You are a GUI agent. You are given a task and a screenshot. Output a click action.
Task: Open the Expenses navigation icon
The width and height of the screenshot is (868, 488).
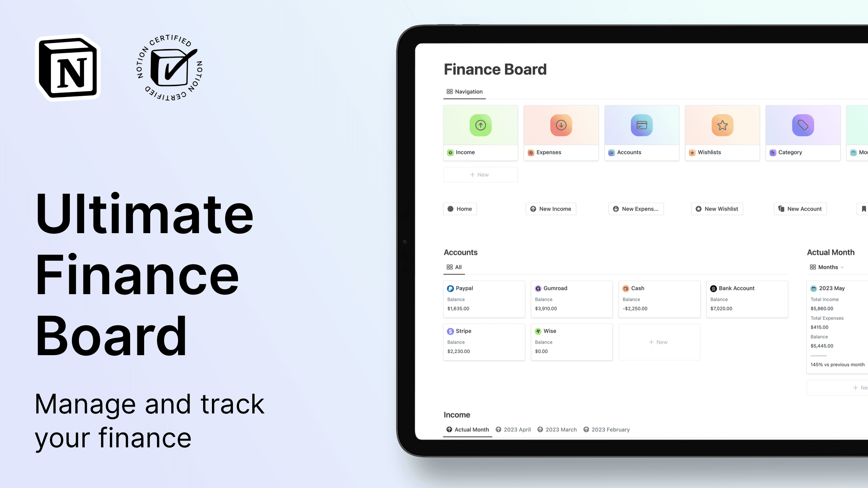pyautogui.click(x=560, y=125)
